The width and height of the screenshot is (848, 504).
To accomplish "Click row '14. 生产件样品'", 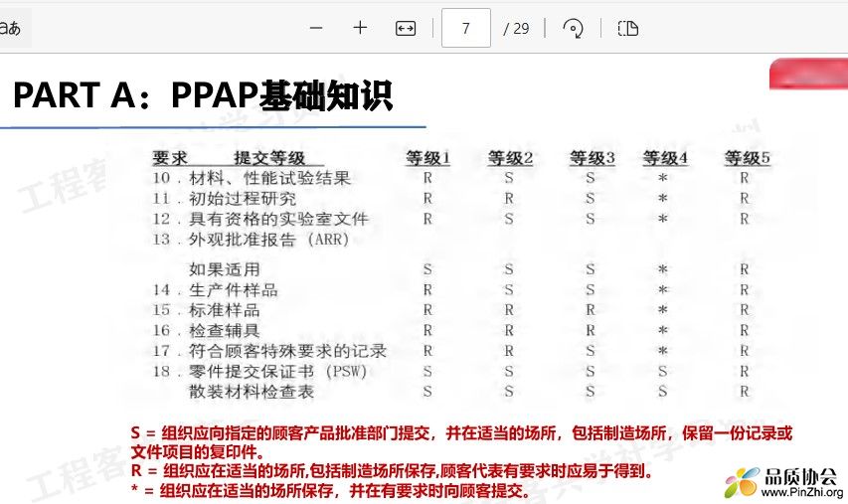I will coord(216,290).
